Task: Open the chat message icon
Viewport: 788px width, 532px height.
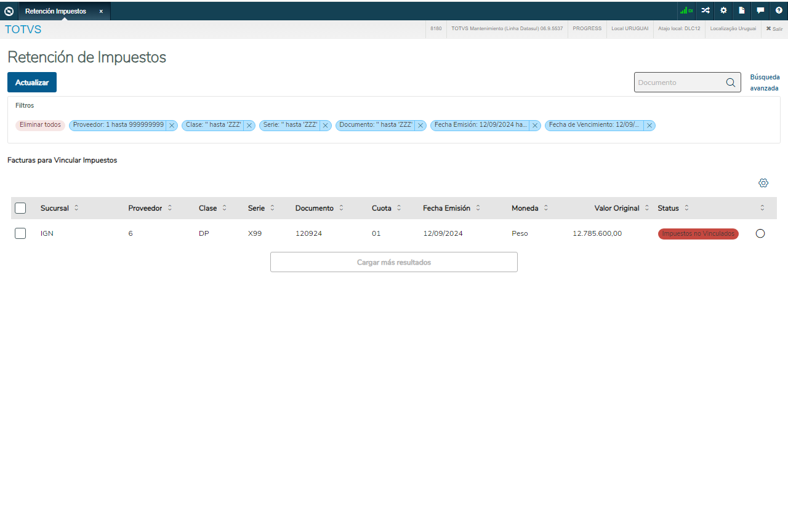Action: click(x=760, y=10)
